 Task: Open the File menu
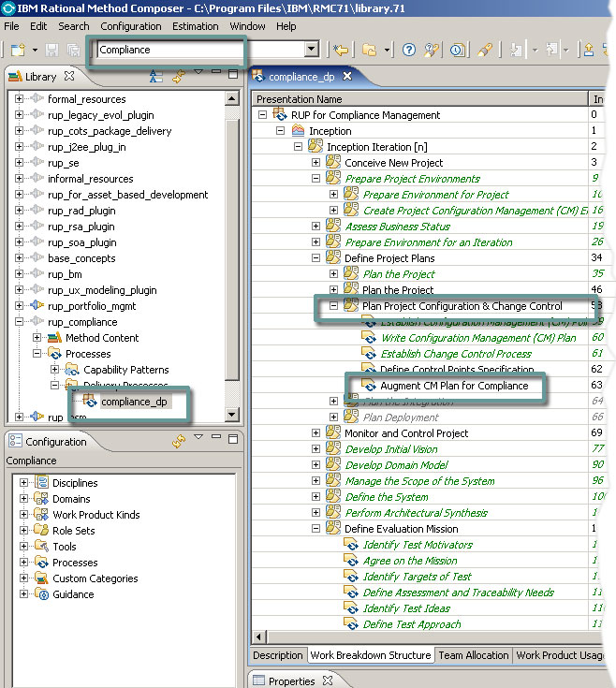click(11, 26)
